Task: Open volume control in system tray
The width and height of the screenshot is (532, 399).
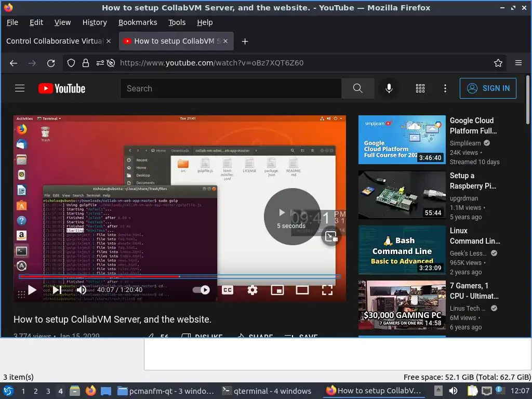Action: [453, 391]
